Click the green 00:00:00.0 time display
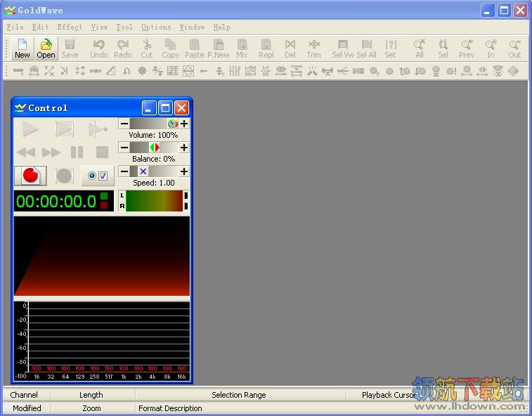 [63, 201]
